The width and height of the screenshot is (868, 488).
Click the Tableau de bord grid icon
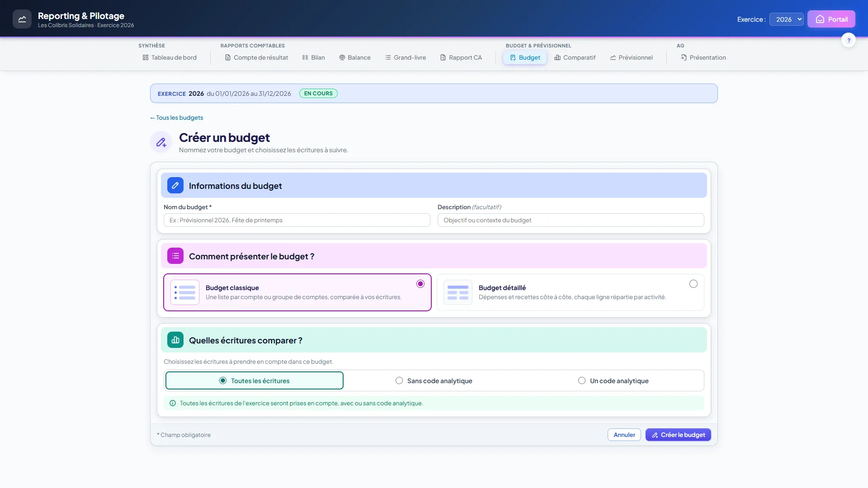[x=146, y=57]
